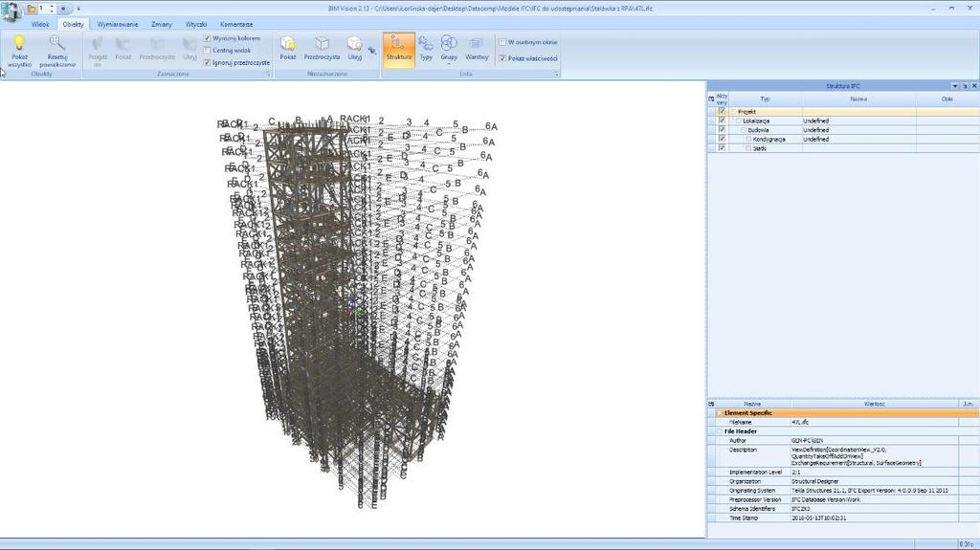
Task: Click the greyed Przejdź do icon
Action: coord(97,43)
